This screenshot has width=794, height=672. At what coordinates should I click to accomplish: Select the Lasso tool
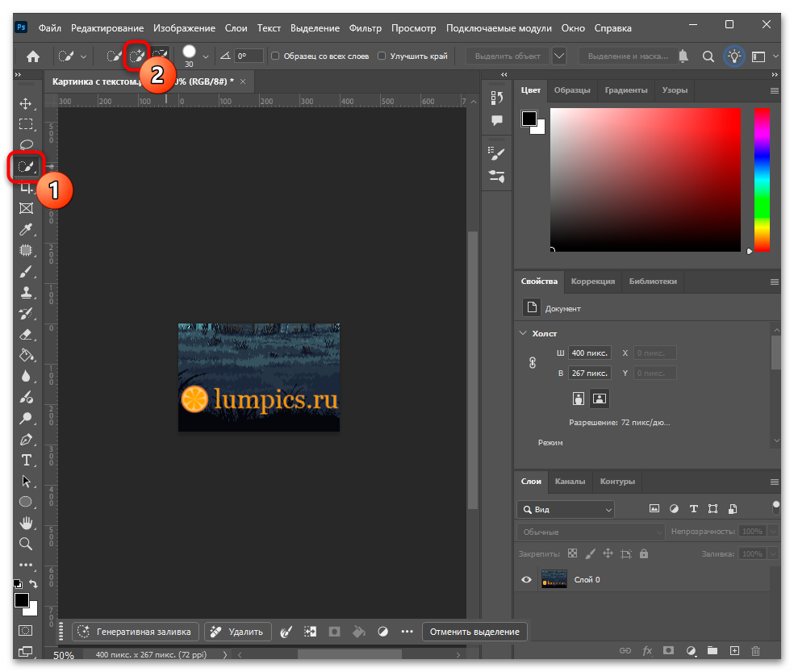click(26, 145)
